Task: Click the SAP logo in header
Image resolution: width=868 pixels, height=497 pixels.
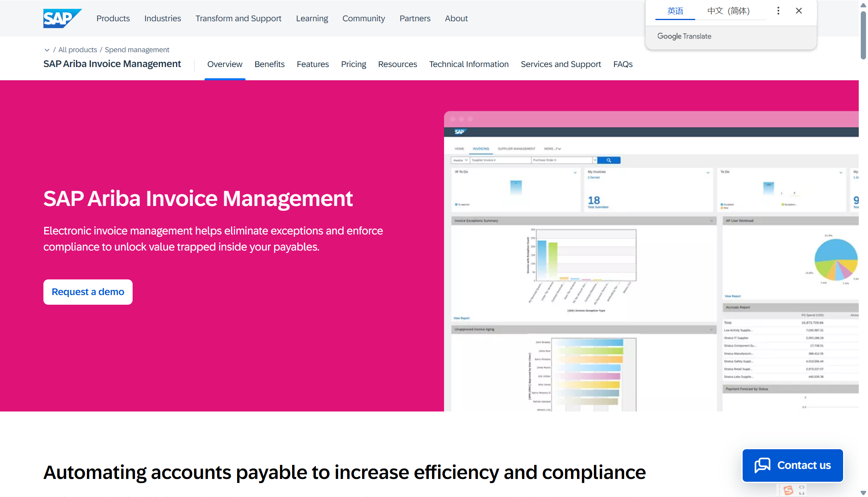Action: click(x=62, y=18)
